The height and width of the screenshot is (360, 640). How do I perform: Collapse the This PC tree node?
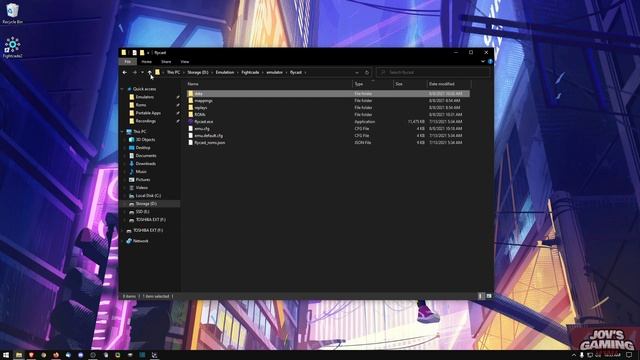pos(122,132)
